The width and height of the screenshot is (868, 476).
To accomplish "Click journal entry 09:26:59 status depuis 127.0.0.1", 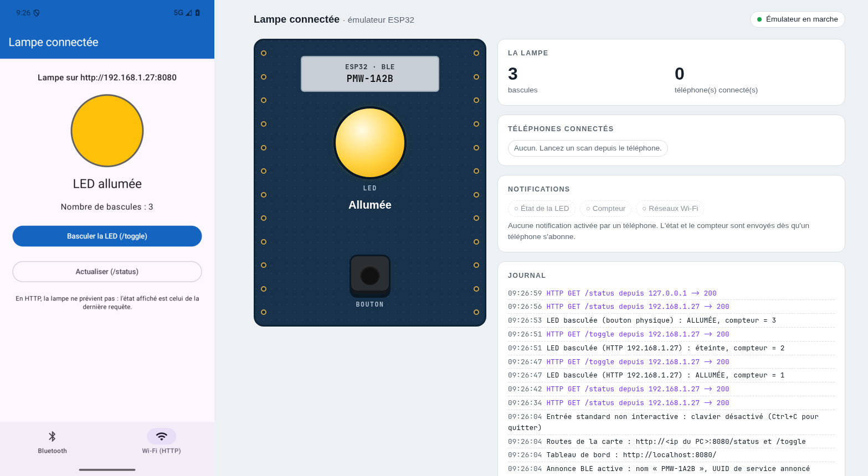I will [671, 293].
